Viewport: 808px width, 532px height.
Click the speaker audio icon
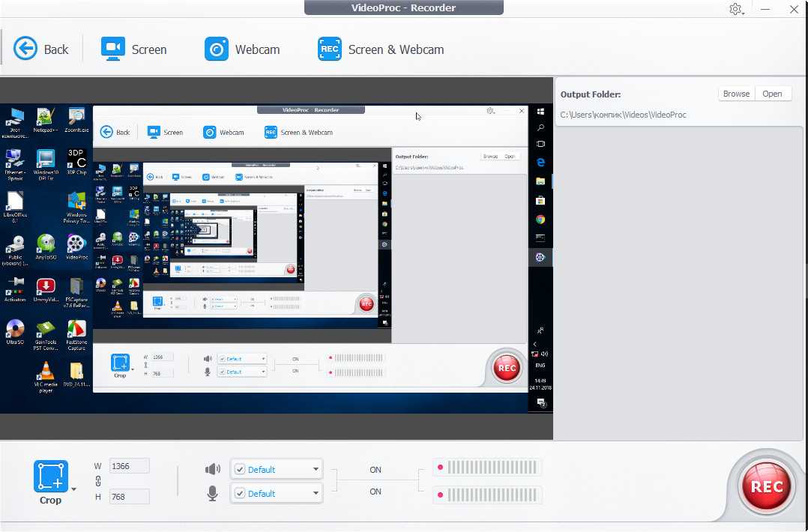click(213, 469)
